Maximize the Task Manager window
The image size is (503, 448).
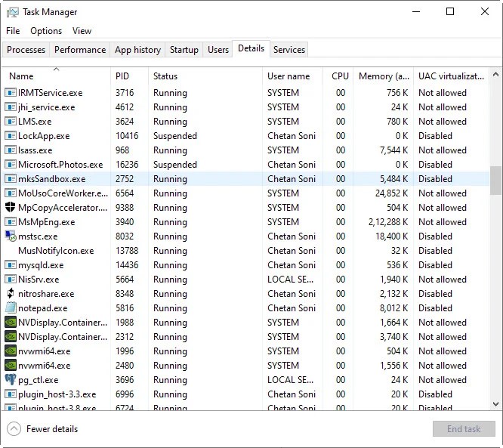(450, 12)
